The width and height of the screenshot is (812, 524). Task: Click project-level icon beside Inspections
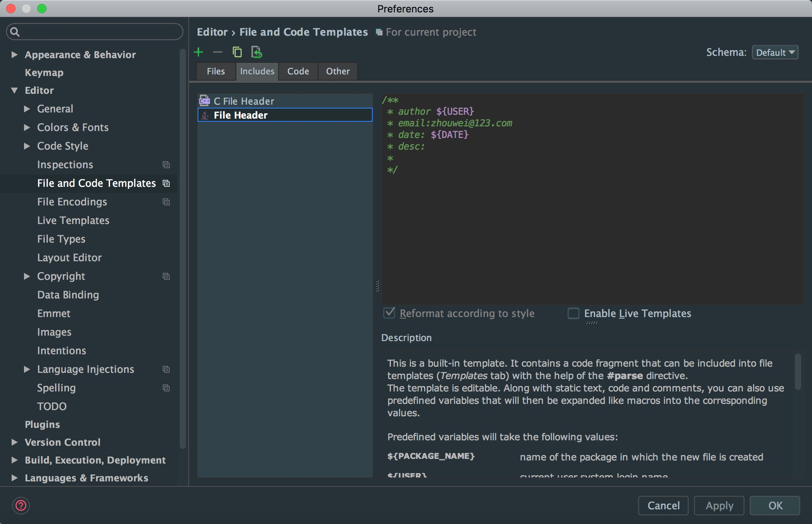click(x=166, y=165)
